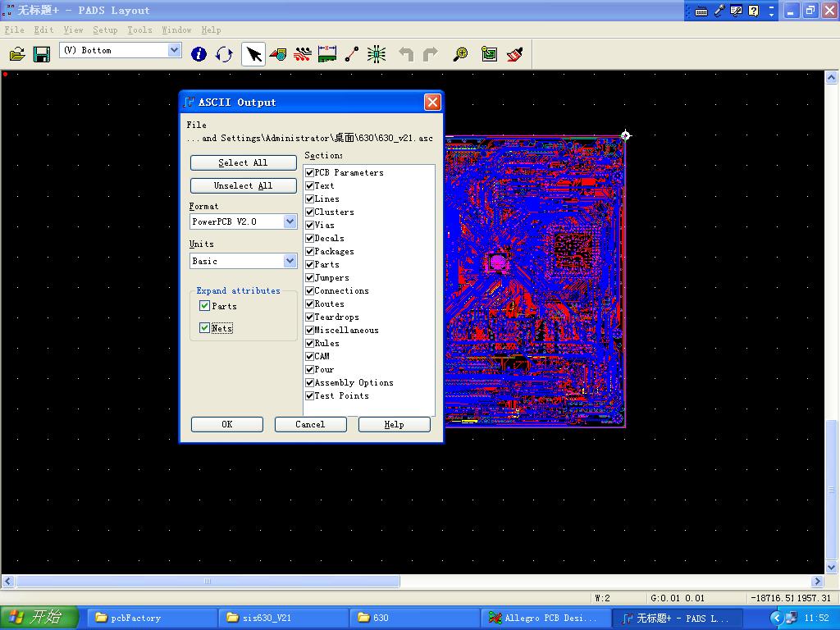
Task: Click the Redraw paintbrush icon
Action: pos(515,54)
